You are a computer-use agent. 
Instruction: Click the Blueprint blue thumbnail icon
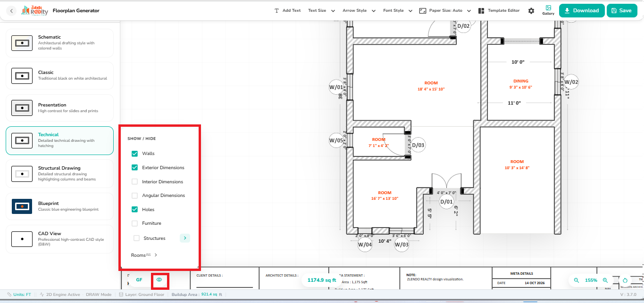click(22, 206)
